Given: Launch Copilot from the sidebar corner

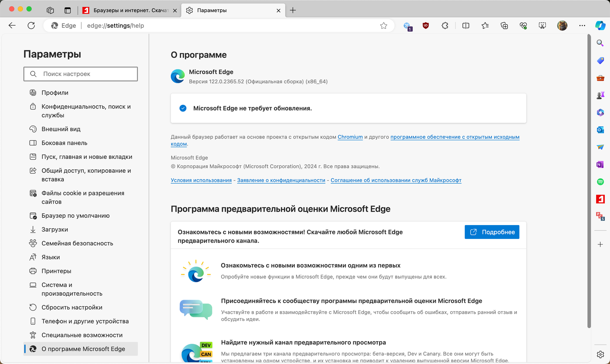Looking at the screenshot, I should click(600, 26).
